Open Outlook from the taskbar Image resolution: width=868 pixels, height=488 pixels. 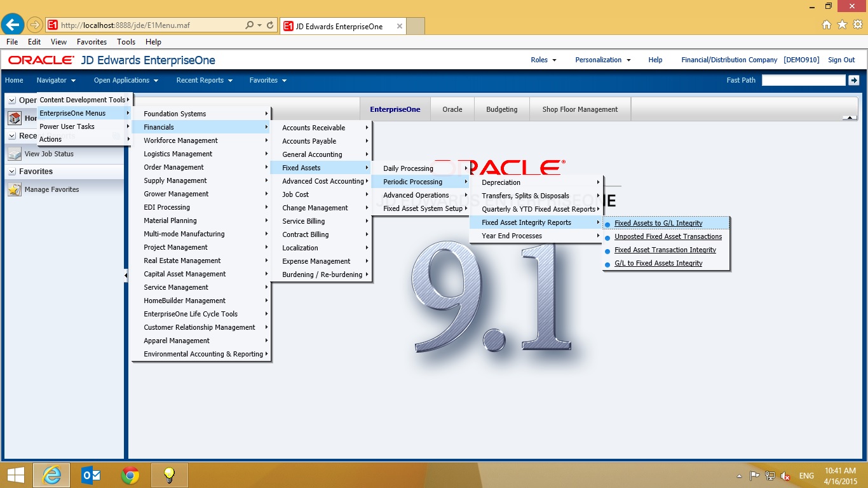(x=91, y=475)
